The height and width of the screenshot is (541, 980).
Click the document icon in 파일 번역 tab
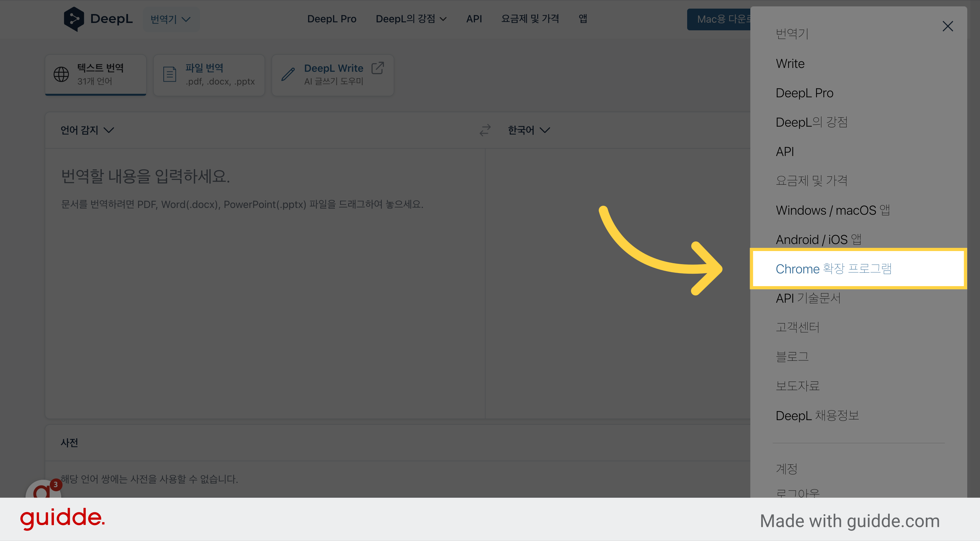(x=170, y=74)
